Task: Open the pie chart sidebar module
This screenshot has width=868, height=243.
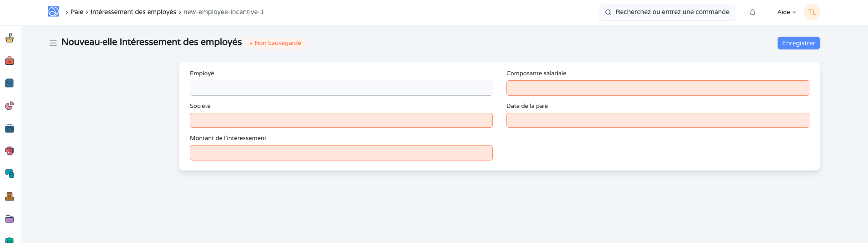Action: coord(10,106)
